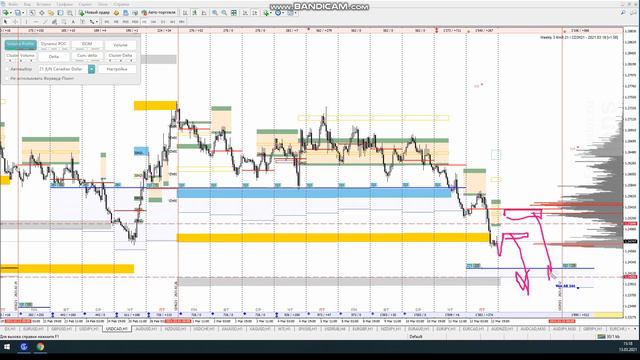This screenshot has width=640, height=360.
Task: Select the Text Label tool icon
Action: click(x=82, y=21)
